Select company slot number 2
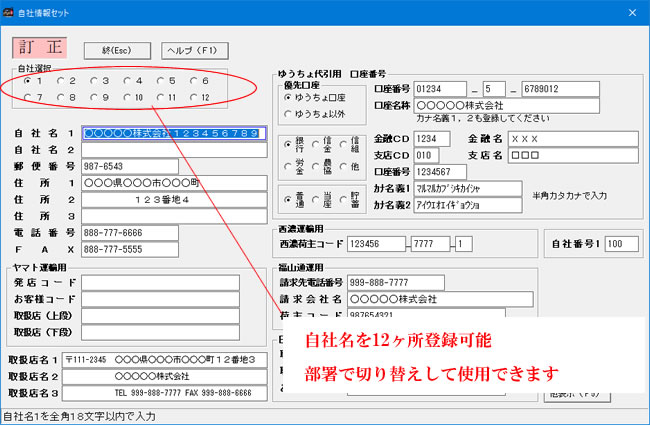650x426 pixels. 61,81
